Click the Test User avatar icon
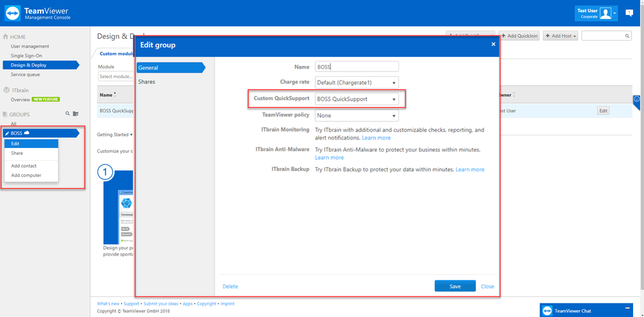This screenshot has width=644, height=317. pos(605,13)
